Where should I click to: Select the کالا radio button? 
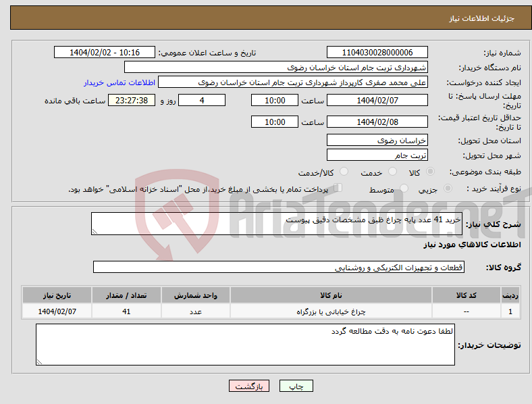click(430, 172)
